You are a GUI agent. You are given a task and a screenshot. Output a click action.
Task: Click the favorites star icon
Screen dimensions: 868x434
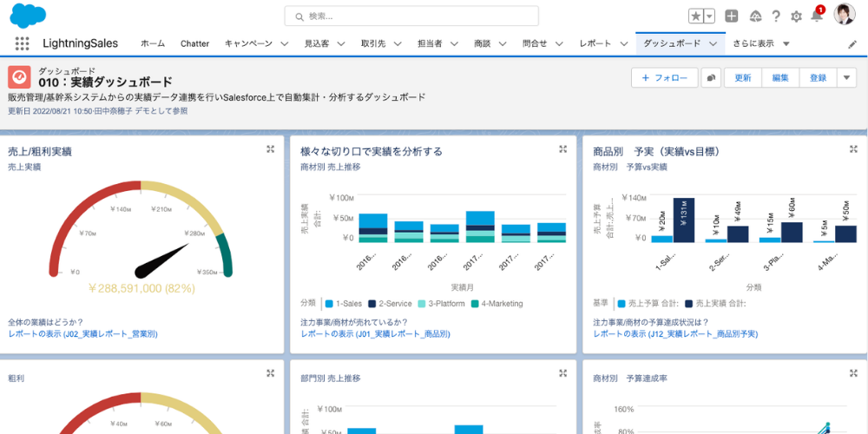(x=696, y=16)
